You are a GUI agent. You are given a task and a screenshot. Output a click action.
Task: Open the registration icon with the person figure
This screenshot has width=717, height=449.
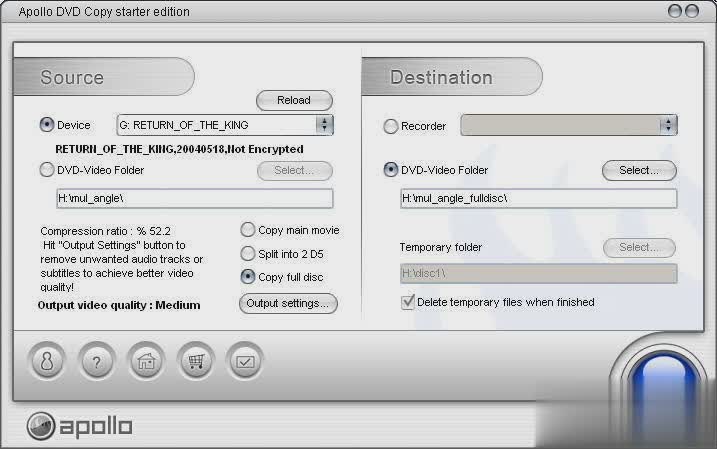coord(47,361)
